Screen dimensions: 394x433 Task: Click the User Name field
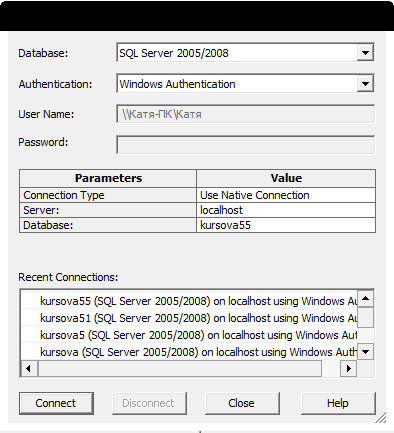pyautogui.click(x=246, y=114)
